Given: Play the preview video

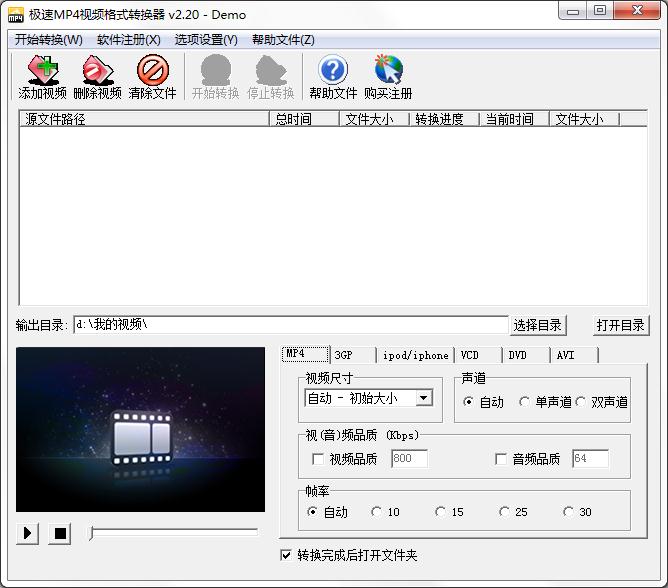Looking at the screenshot, I should tap(27, 533).
